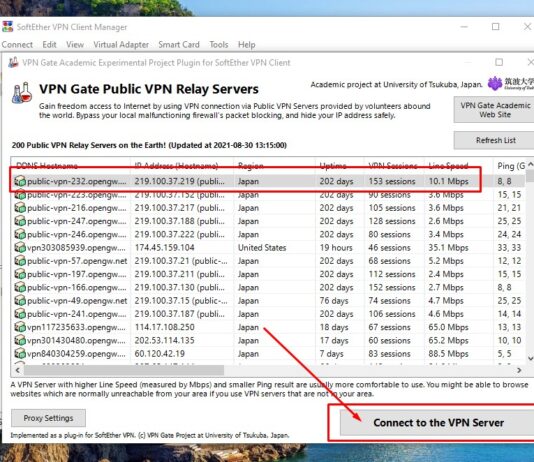
Task: Click the 153 sessions cell
Action: [x=392, y=181]
